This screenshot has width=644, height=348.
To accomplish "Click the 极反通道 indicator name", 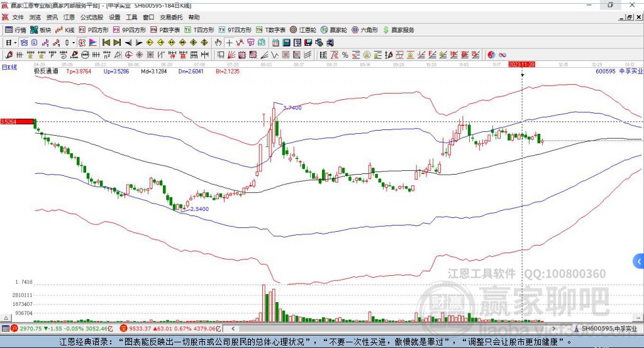I will coord(46,71).
